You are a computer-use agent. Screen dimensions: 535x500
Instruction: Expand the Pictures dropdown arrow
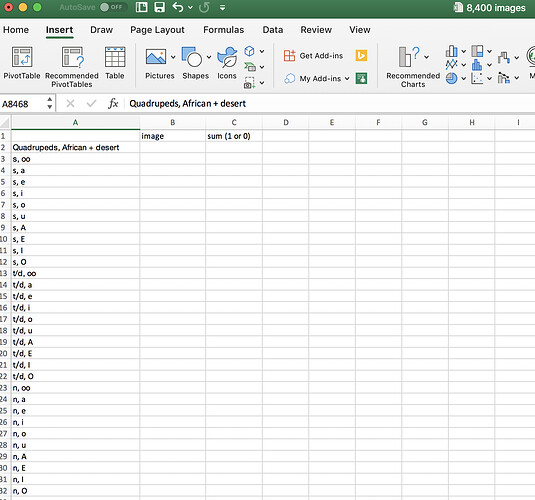[173, 57]
